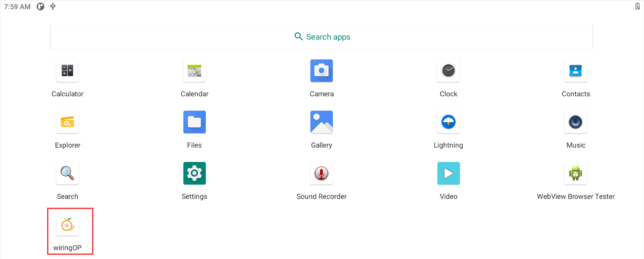The height and width of the screenshot is (259, 644).
Task: Tap the WebView Browser Tester label
Action: tap(575, 196)
